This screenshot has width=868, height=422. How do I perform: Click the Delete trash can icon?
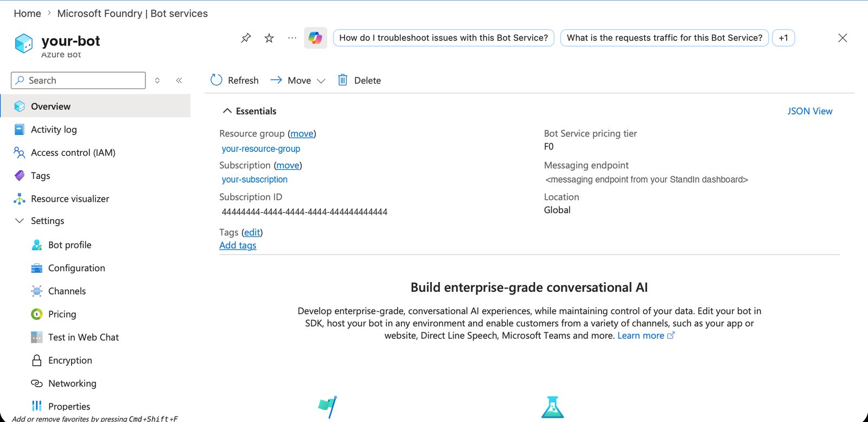343,80
